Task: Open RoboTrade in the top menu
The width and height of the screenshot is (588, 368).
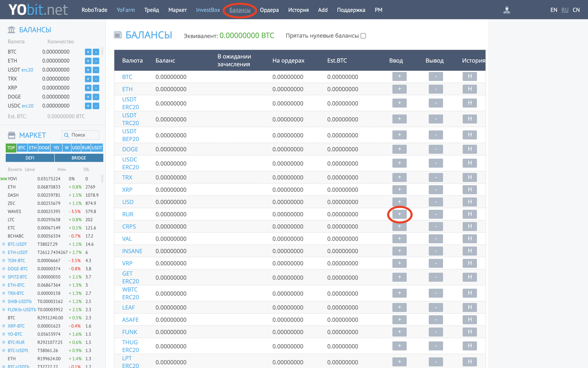Action: tap(94, 10)
